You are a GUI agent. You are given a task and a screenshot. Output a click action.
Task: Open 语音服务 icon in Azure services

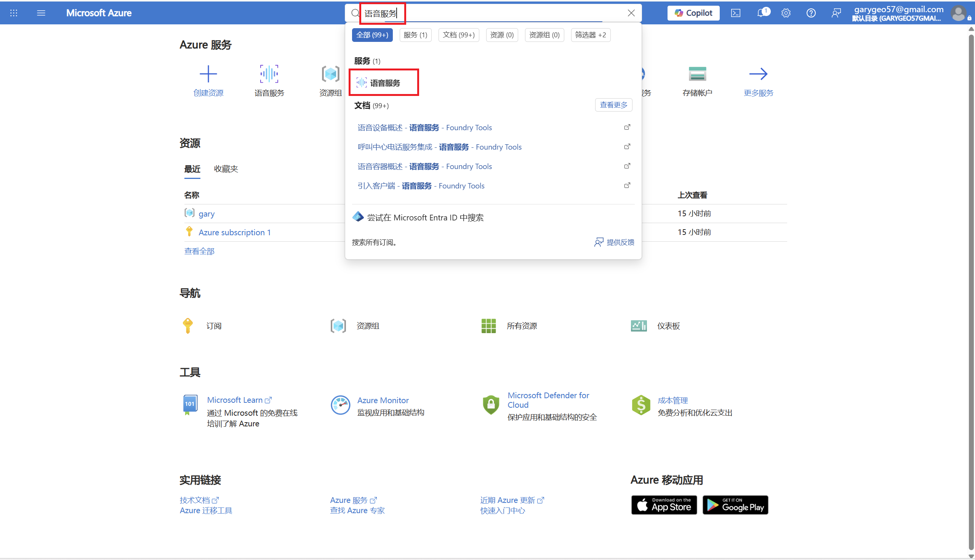pyautogui.click(x=269, y=74)
